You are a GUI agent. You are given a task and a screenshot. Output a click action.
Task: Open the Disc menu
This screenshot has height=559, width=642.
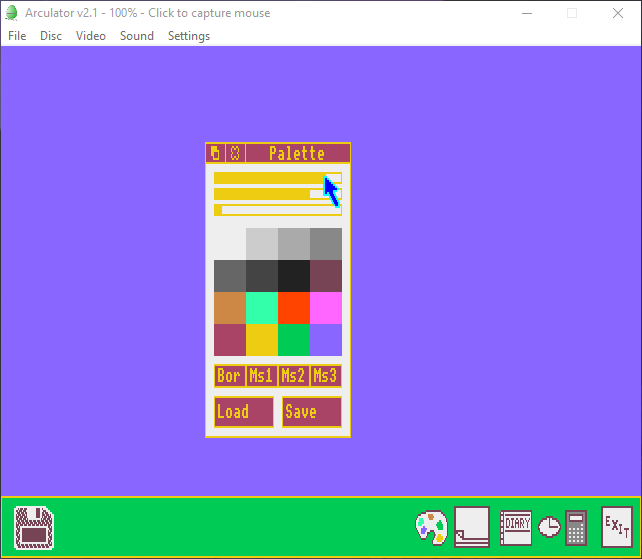pos(51,36)
